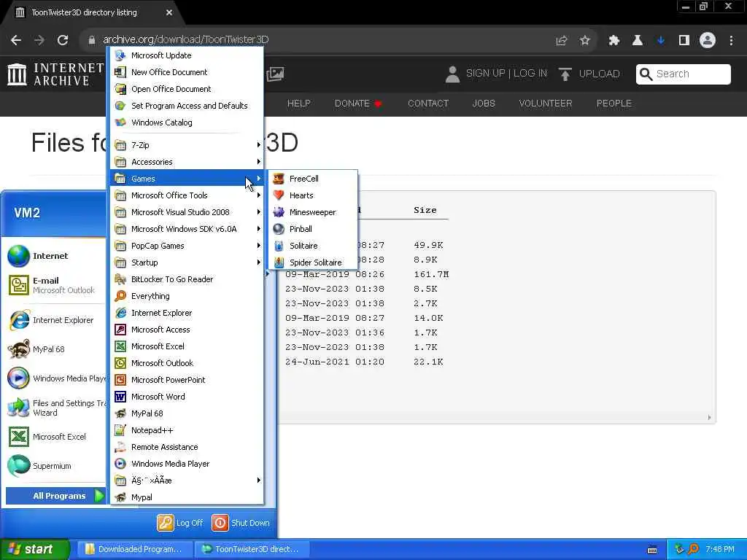
Task: Click the All Programs button
Action: tap(55, 496)
